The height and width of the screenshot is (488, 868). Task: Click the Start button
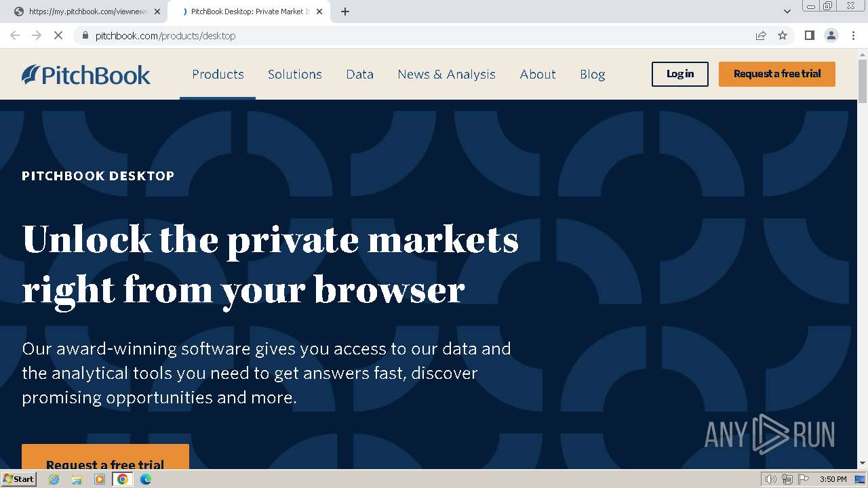tap(19, 479)
